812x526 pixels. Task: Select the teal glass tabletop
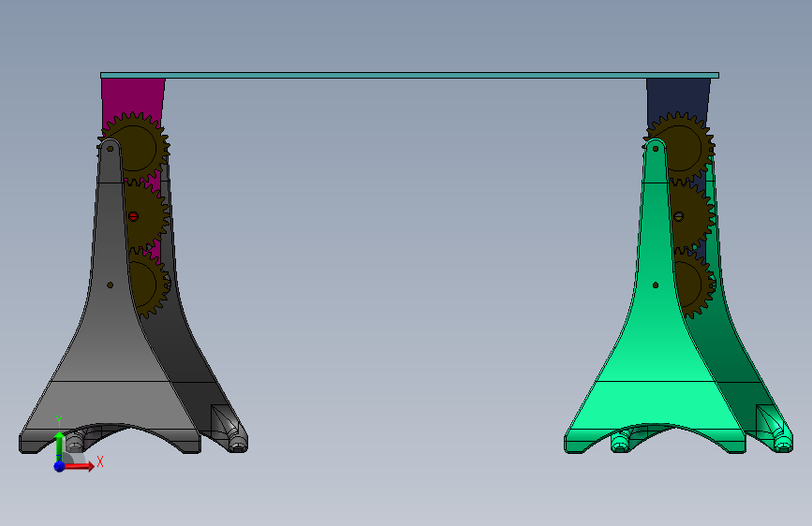409,76
